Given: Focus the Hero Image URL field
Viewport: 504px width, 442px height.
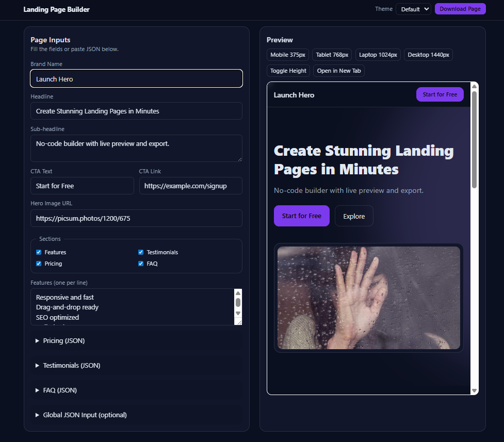Looking at the screenshot, I should tap(136, 218).
